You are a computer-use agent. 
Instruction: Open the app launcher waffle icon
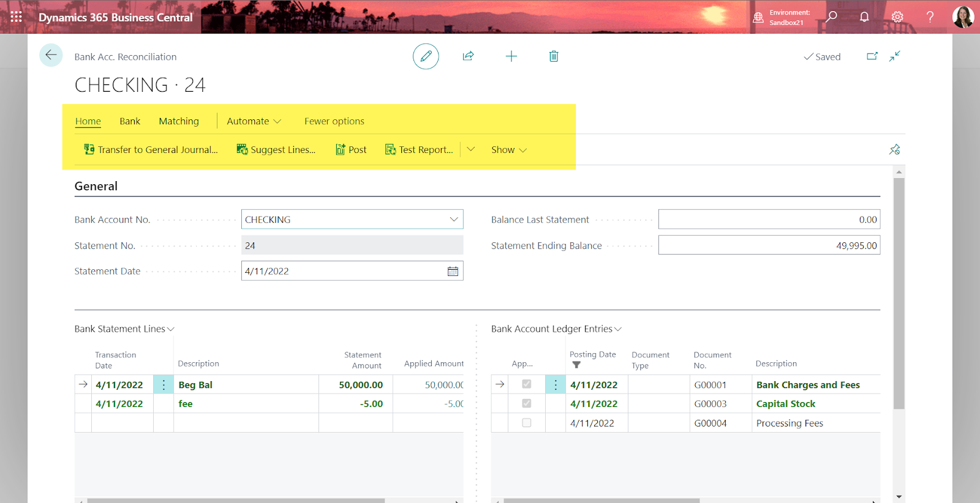[17, 17]
